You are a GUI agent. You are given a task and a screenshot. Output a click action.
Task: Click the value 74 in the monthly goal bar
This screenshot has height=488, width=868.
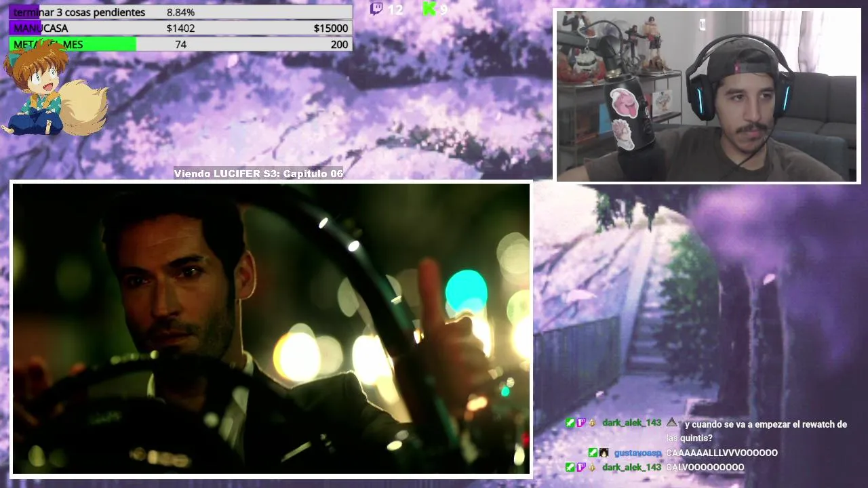(x=180, y=45)
